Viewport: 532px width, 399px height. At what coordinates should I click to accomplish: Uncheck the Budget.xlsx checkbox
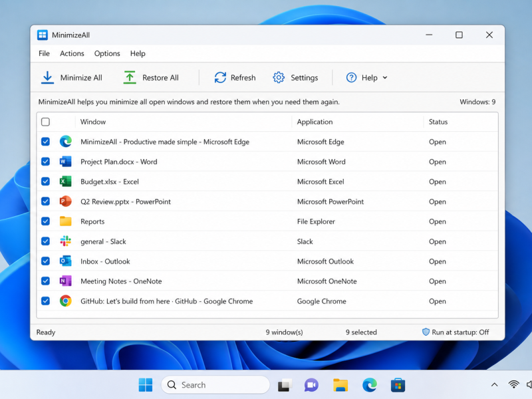point(45,182)
